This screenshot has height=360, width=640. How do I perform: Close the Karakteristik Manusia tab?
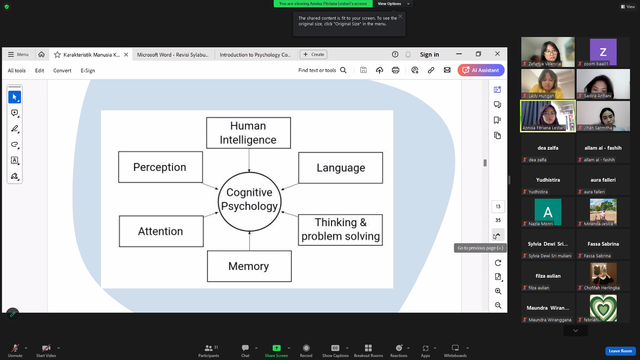[126, 55]
